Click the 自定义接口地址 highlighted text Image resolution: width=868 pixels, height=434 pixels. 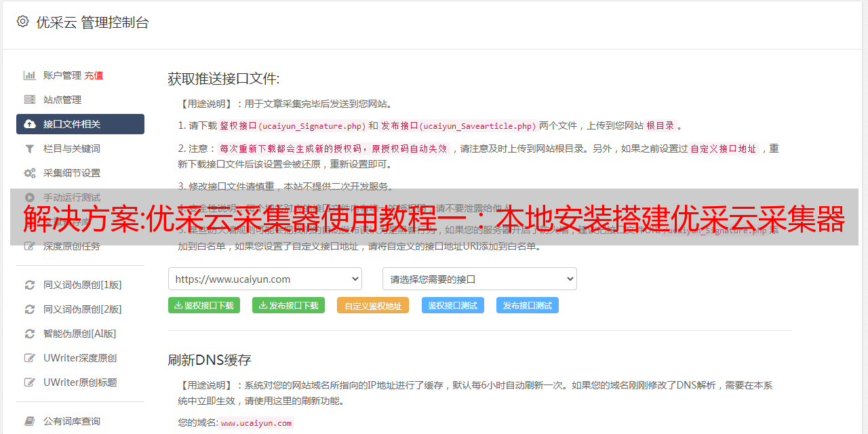(x=724, y=149)
